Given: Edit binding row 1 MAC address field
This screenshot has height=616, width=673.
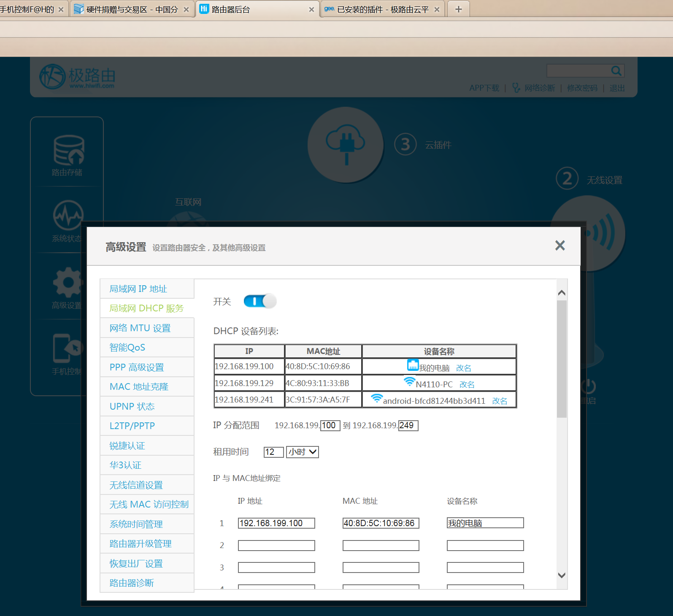Looking at the screenshot, I should coord(381,523).
